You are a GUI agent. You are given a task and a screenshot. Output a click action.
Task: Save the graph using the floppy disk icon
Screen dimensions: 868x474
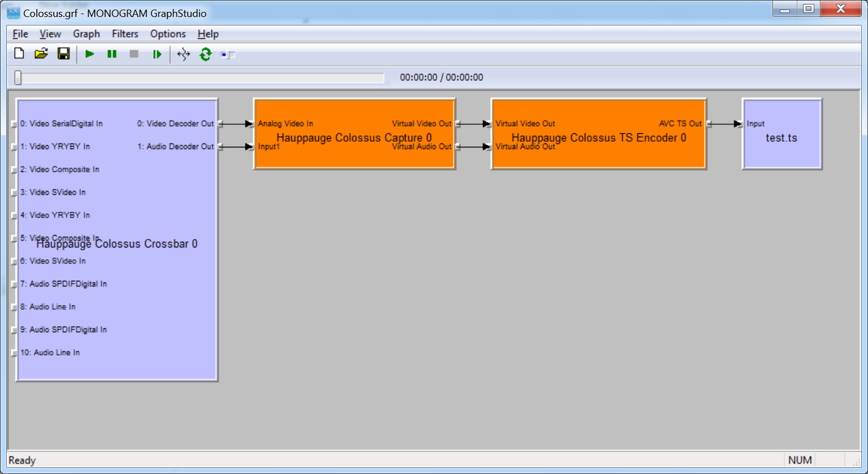click(63, 54)
